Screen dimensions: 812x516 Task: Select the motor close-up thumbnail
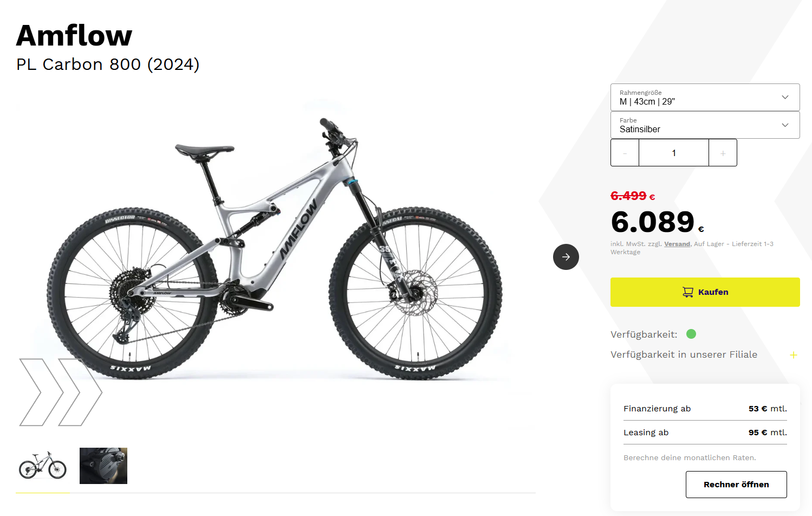(103, 466)
